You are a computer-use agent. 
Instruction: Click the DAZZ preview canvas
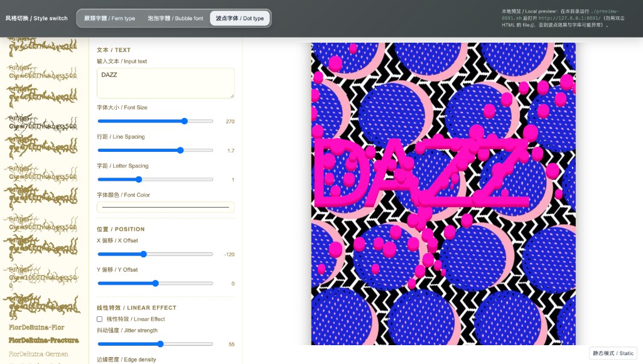[443, 193]
